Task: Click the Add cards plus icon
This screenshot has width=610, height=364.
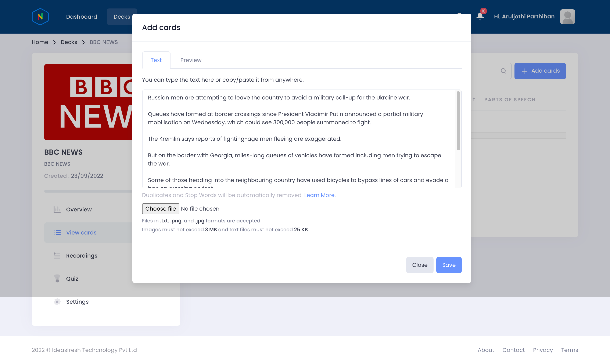Action: pyautogui.click(x=525, y=71)
